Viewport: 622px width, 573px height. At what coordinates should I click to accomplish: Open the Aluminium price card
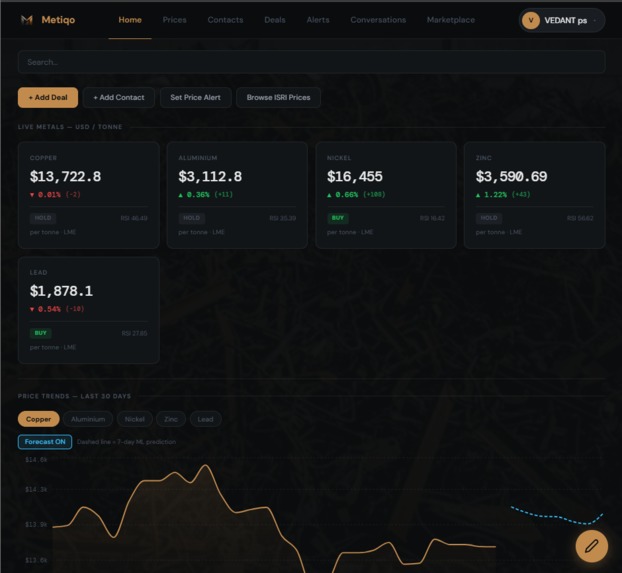point(237,195)
